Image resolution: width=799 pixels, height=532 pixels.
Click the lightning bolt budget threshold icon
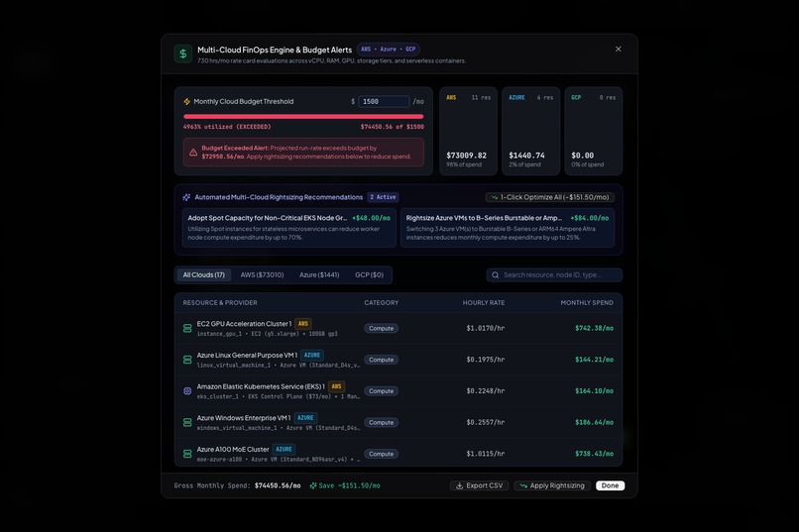click(x=186, y=101)
